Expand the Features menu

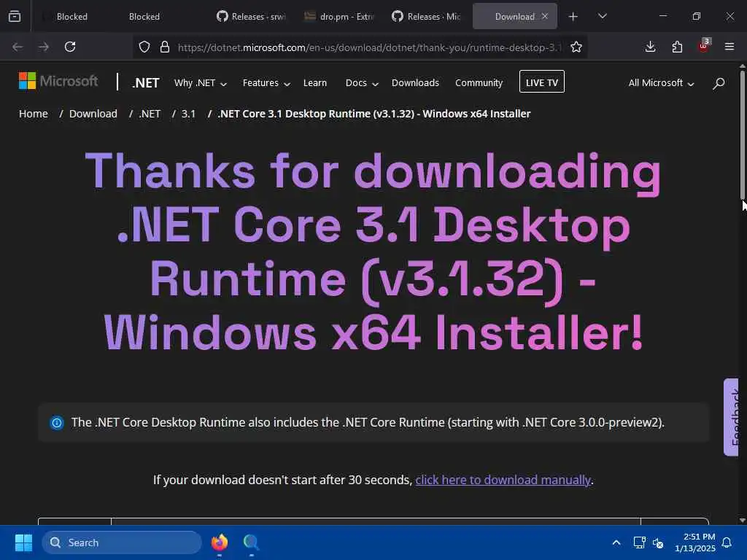266,83
